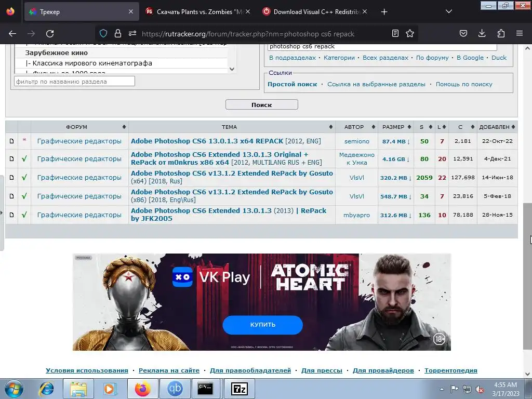The image size is (532, 399).
Task: Open the В подразделах search link
Action: 292,58
